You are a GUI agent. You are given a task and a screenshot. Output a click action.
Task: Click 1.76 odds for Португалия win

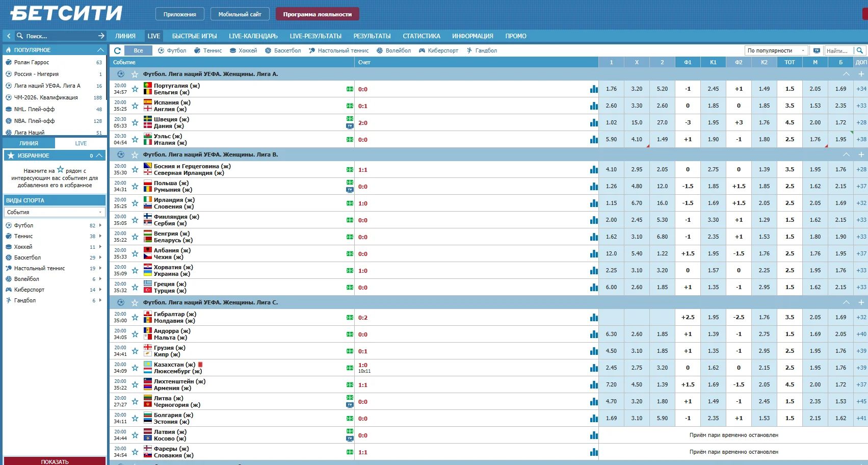(x=611, y=89)
